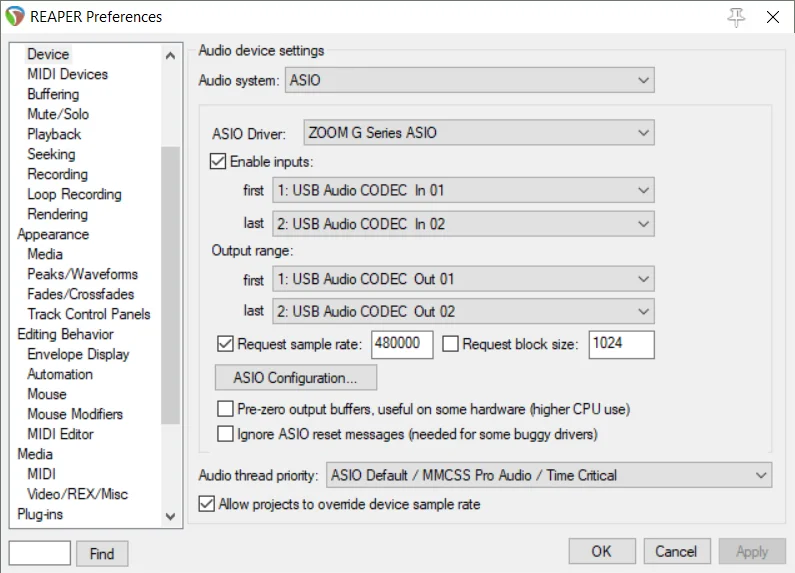Open the Audio system dropdown

pyautogui.click(x=469, y=80)
